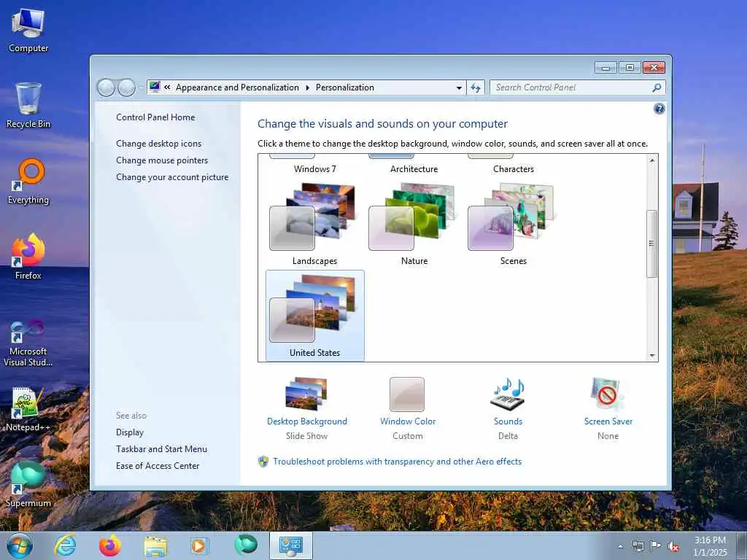747x560 pixels.
Task: Open Control Panel Home link
Action: (x=155, y=117)
